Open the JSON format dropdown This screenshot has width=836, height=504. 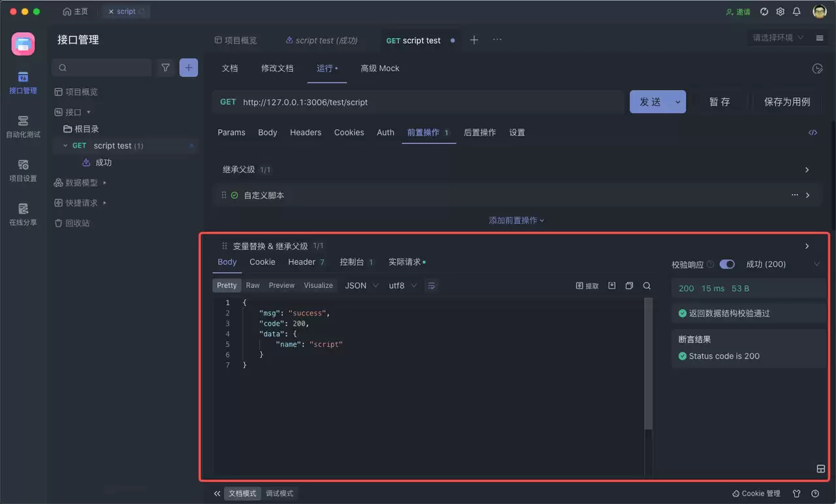[361, 285]
